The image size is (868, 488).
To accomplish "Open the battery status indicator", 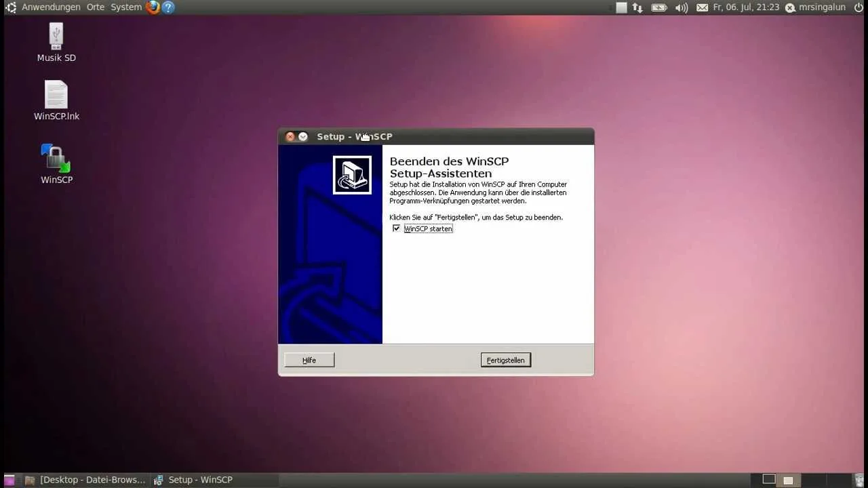I will pyautogui.click(x=659, y=7).
